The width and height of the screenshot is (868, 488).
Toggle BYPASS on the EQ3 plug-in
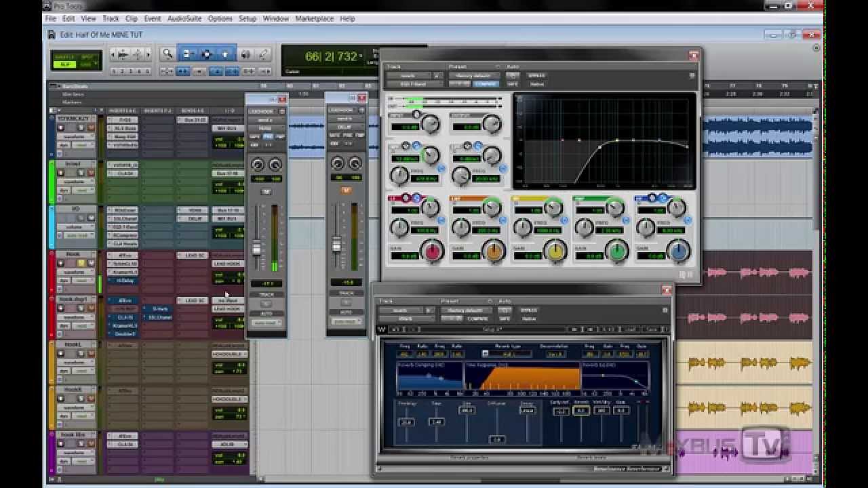[537, 75]
